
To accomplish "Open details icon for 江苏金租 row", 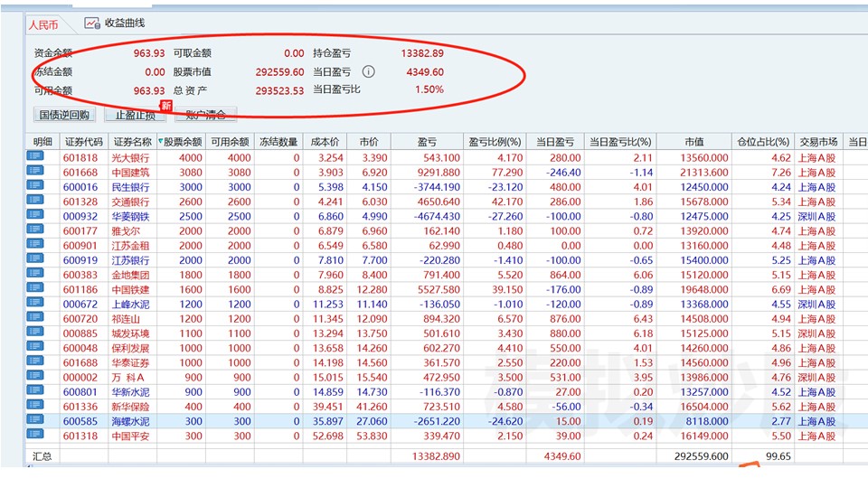I will 35,244.
